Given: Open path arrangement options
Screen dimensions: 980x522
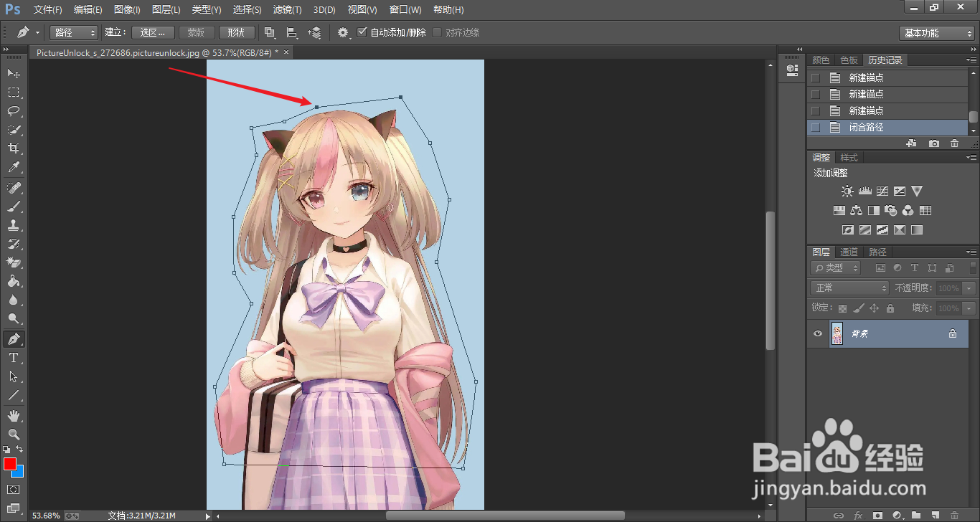Looking at the screenshot, I should tap(314, 32).
